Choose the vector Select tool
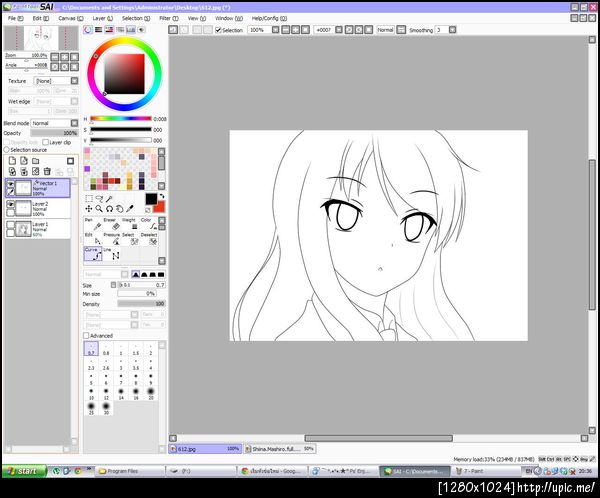The height and width of the screenshot is (498, 600). point(130,239)
